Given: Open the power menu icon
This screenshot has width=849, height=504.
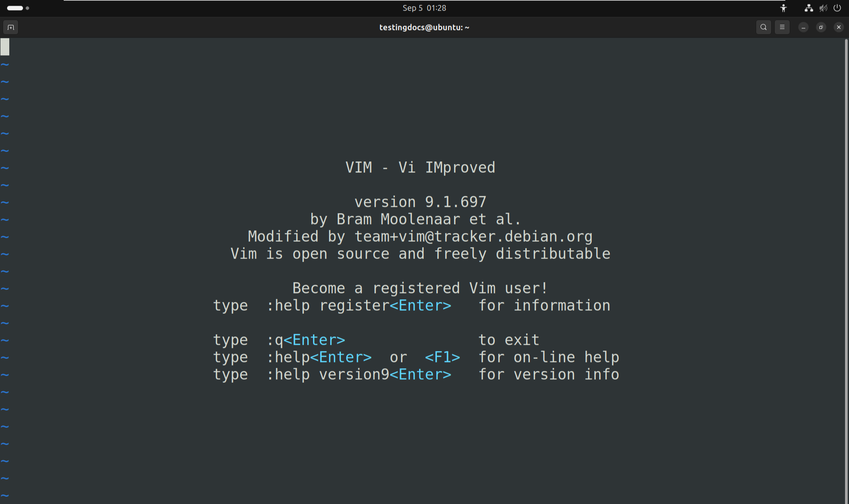Looking at the screenshot, I should click(837, 8).
